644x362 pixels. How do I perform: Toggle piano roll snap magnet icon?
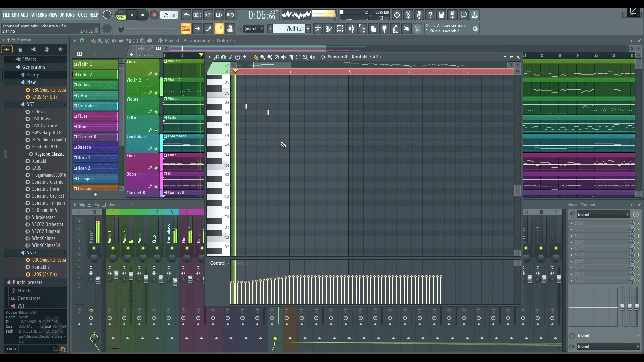(x=223, y=57)
